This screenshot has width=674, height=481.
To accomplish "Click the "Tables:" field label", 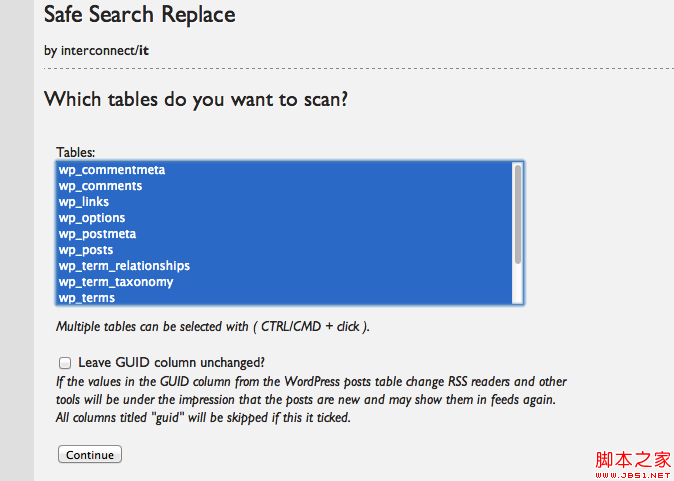I will click(76, 153).
